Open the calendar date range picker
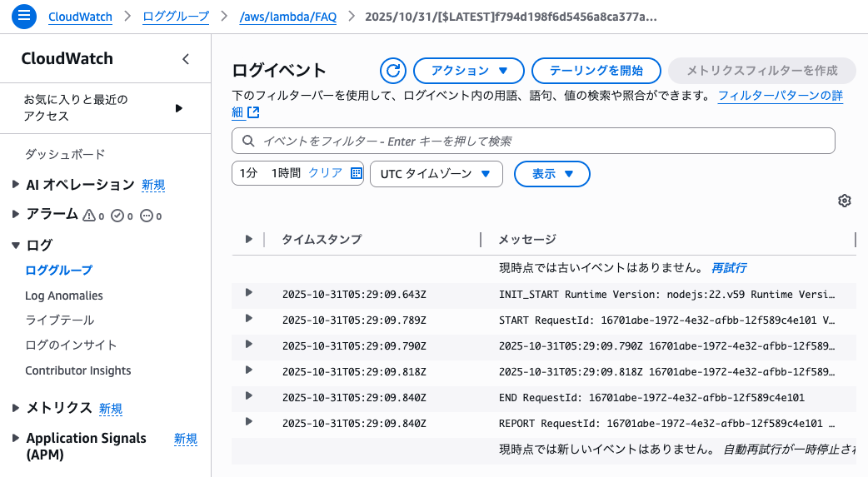 click(357, 173)
